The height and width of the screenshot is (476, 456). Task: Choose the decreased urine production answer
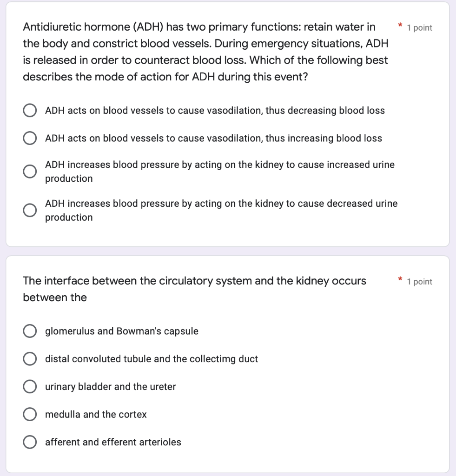click(30, 210)
